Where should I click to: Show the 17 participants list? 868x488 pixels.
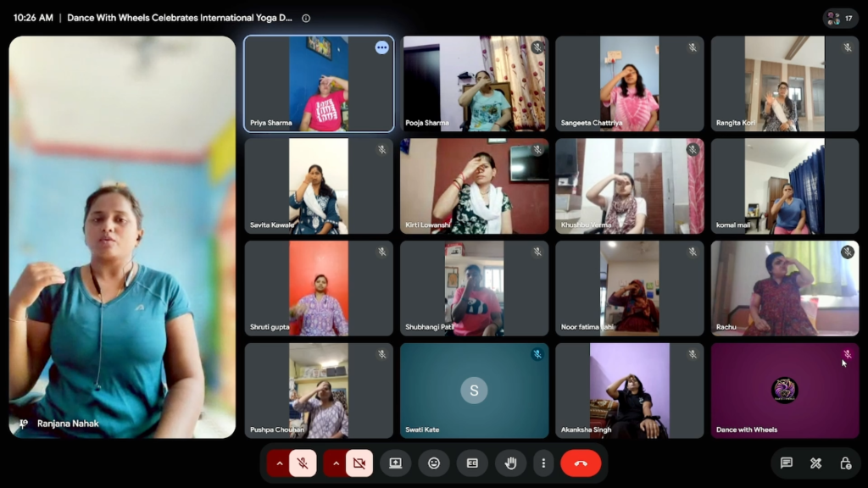pyautogui.click(x=840, y=19)
